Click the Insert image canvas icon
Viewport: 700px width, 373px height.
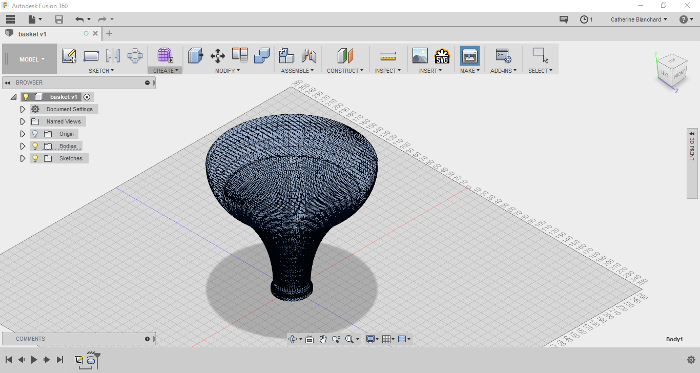coord(420,56)
